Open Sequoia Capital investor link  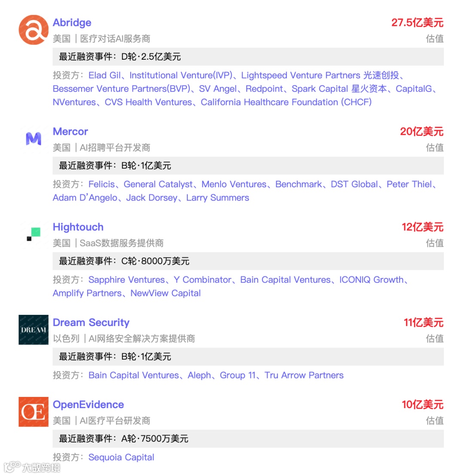tap(121, 458)
